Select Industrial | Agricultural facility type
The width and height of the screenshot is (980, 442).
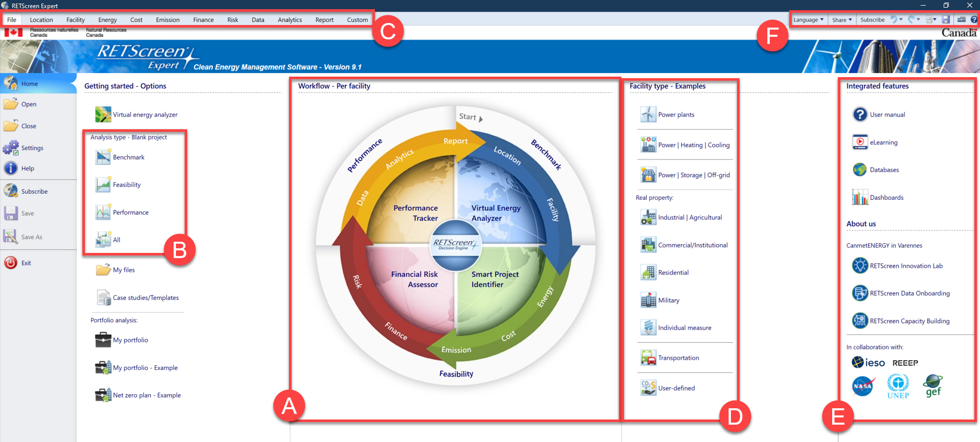[x=681, y=217]
